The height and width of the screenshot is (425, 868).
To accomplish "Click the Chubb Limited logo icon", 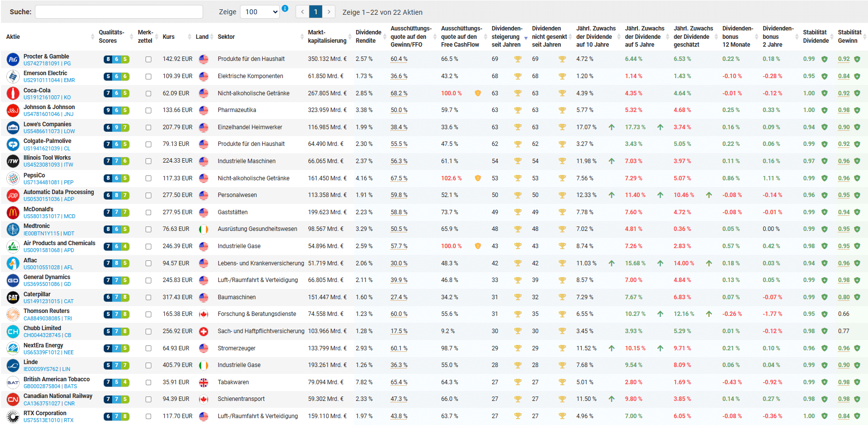I will point(13,332).
